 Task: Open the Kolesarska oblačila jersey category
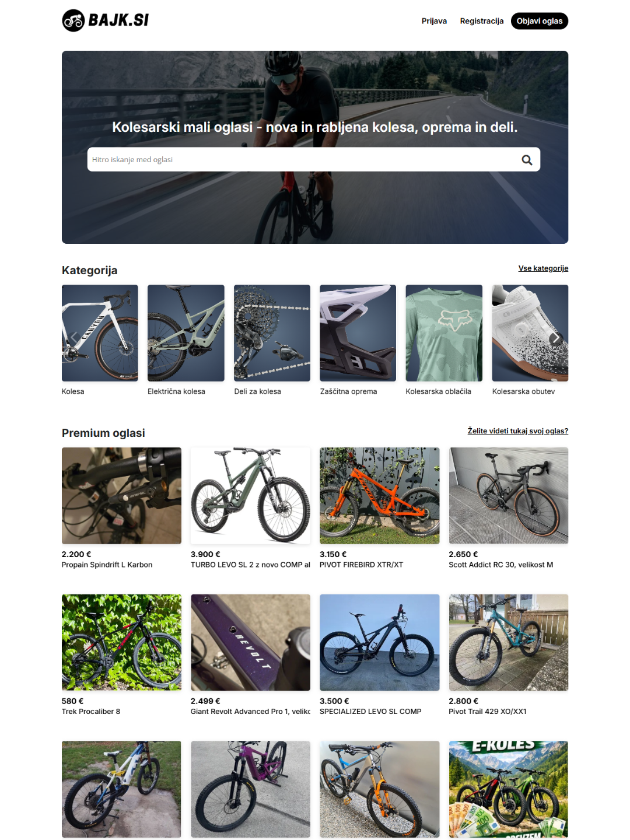(x=444, y=333)
